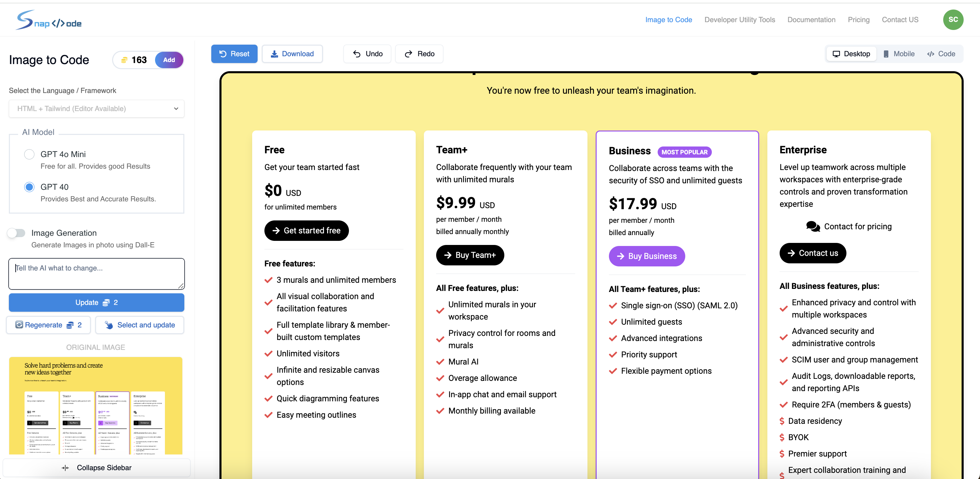Switch to the Code view tab
Screen dimensions: 980x479
click(941, 53)
